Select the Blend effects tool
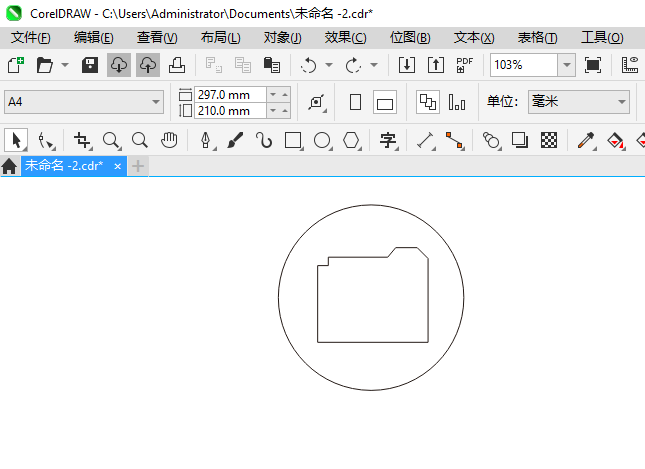 pyautogui.click(x=491, y=141)
